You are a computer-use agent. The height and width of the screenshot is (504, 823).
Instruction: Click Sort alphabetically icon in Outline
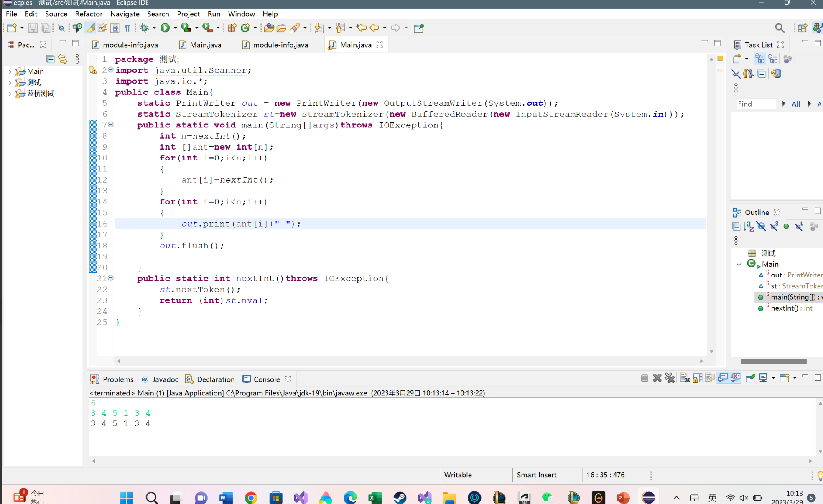tap(749, 227)
